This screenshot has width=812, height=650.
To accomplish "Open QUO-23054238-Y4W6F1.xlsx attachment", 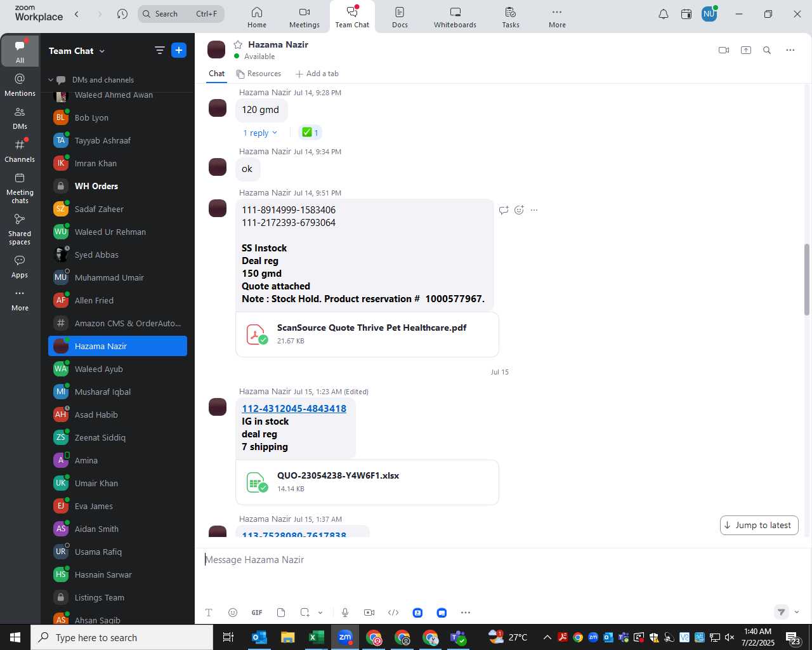I will [x=367, y=482].
